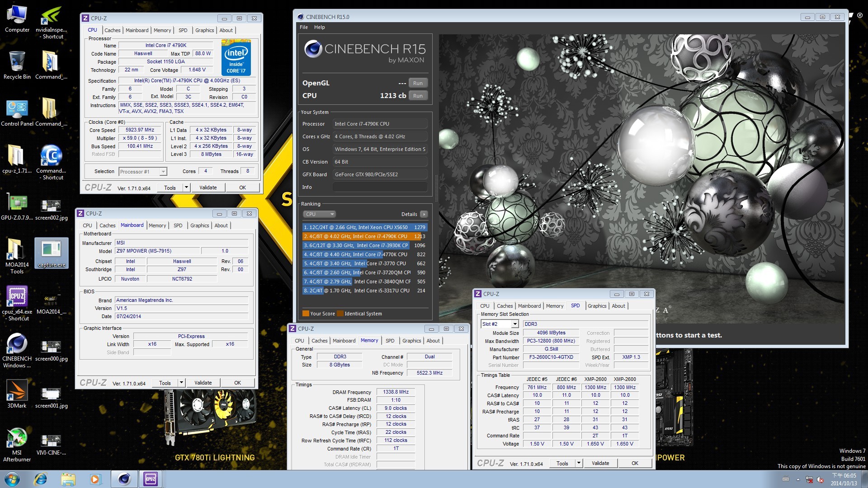This screenshot has width=868, height=488.
Task: Launch the 3DMark desktop icon
Action: tap(17, 394)
